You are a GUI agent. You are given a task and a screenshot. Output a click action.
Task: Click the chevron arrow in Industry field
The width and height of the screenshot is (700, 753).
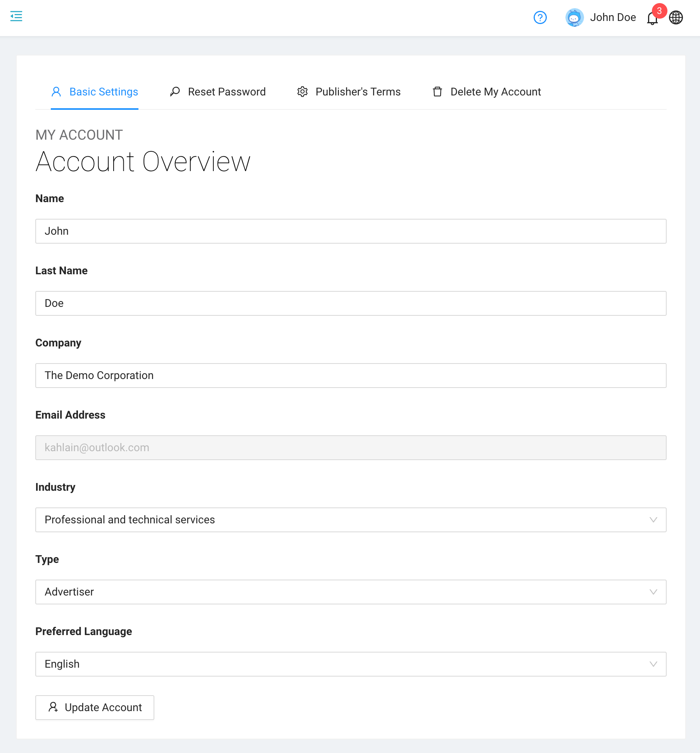point(653,520)
